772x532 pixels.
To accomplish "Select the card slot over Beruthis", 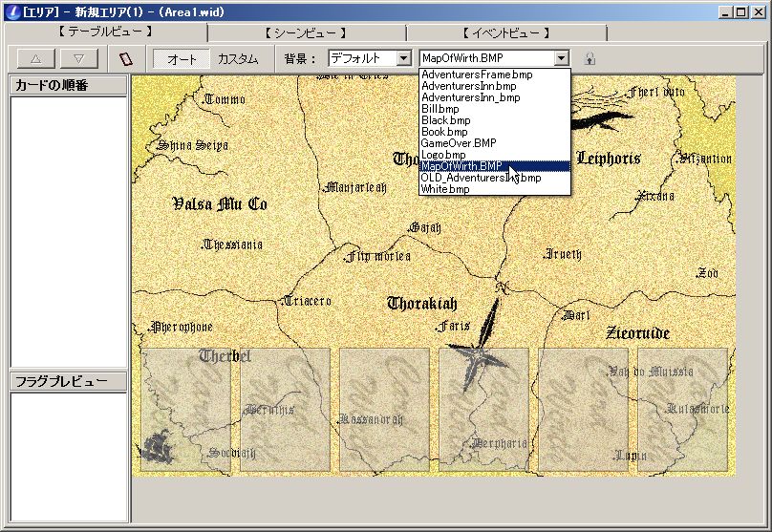I will pyautogui.click(x=285, y=410).
